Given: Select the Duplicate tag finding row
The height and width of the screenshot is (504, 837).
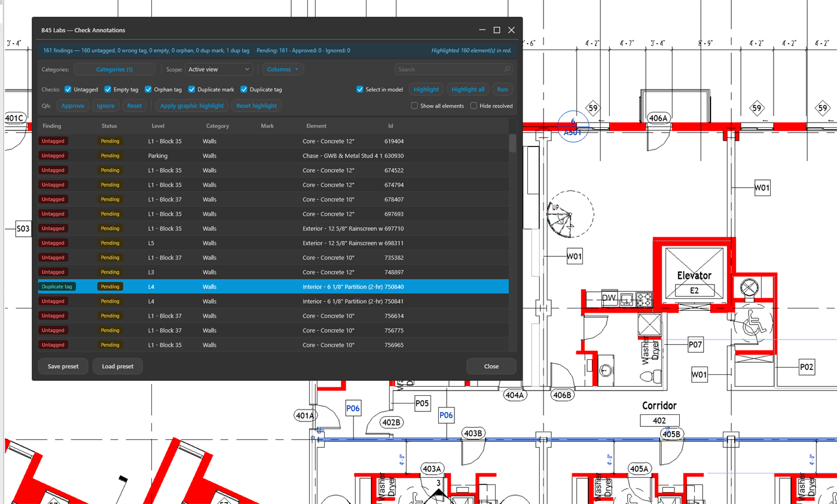Looking at the screenshot, I should 273,286.
